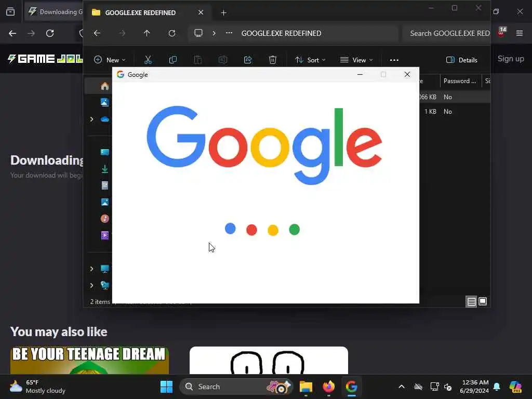Refresh the File Explorer folder view
This screenshot has width=532, height=399.
(x=171, y=33)
